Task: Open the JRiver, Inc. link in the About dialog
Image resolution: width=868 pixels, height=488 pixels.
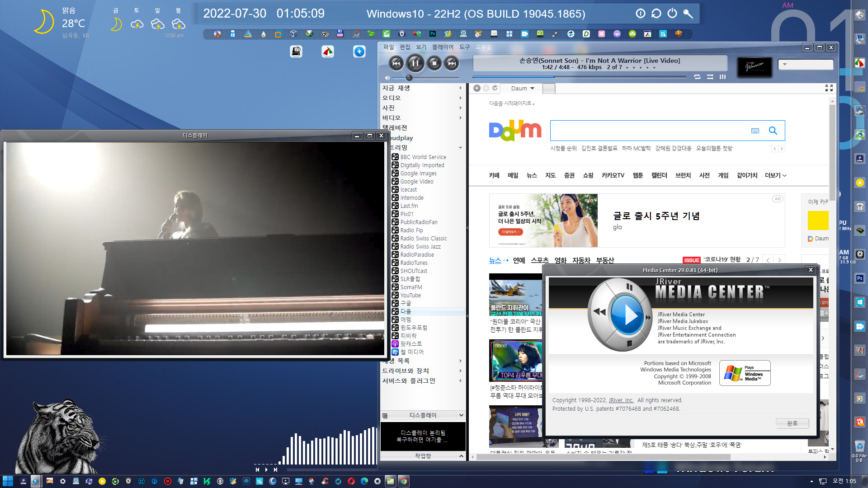Action: [621, 400]
